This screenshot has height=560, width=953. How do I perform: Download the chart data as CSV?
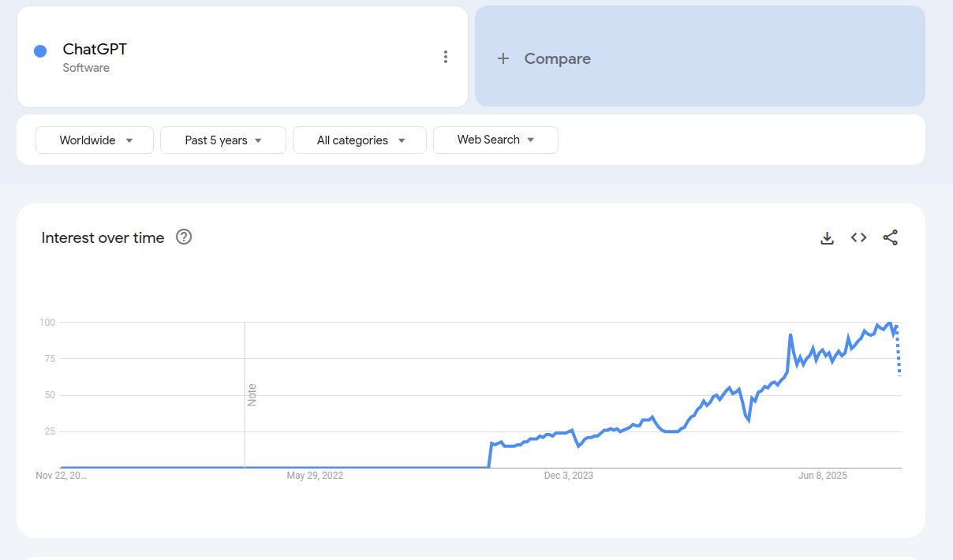coord(827,237)
